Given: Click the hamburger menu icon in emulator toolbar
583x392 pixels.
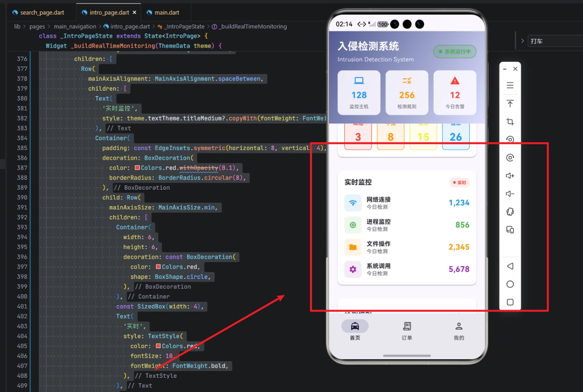Looking at the screenshot, I should pos(510,85).
